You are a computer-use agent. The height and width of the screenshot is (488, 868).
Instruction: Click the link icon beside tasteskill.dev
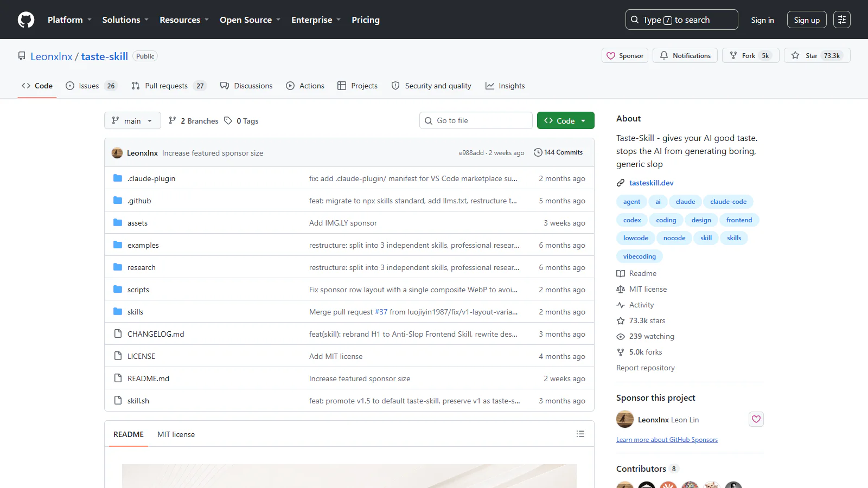tap(621, 183)
